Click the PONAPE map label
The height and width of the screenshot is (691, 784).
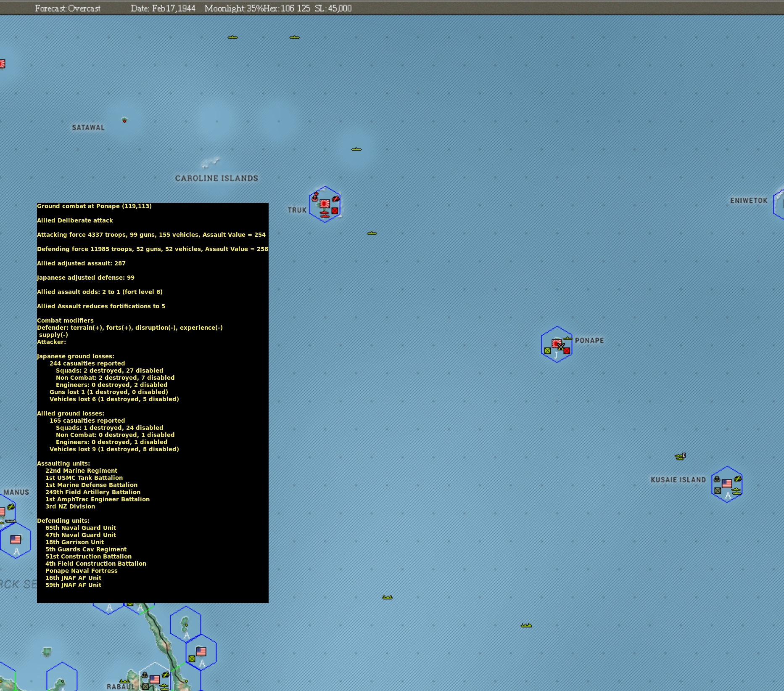click(x=589, y=340)
